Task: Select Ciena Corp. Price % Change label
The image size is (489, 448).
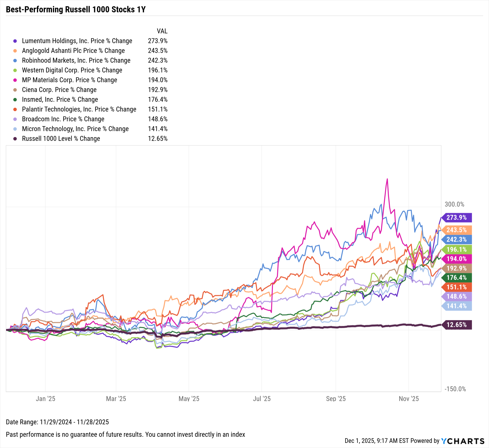Action: click(59, 90)
